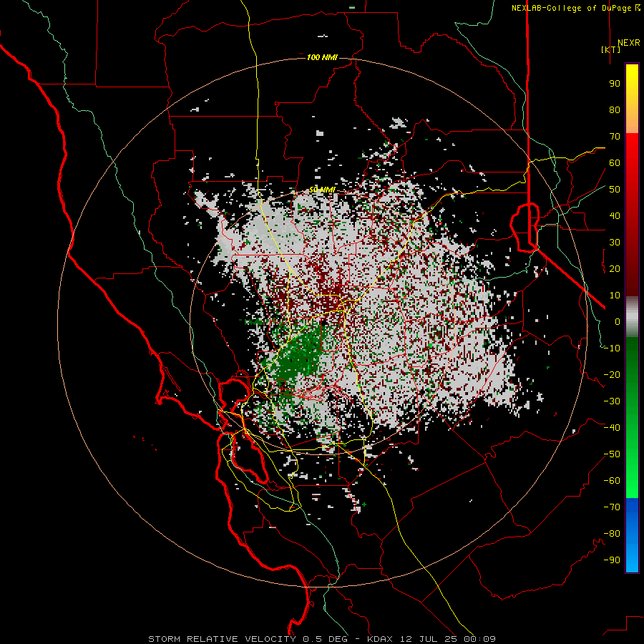The image size is (644, 644).
Task: Click the positive 40 scale value
Action: pyautogui.click(x=615, y=215)
